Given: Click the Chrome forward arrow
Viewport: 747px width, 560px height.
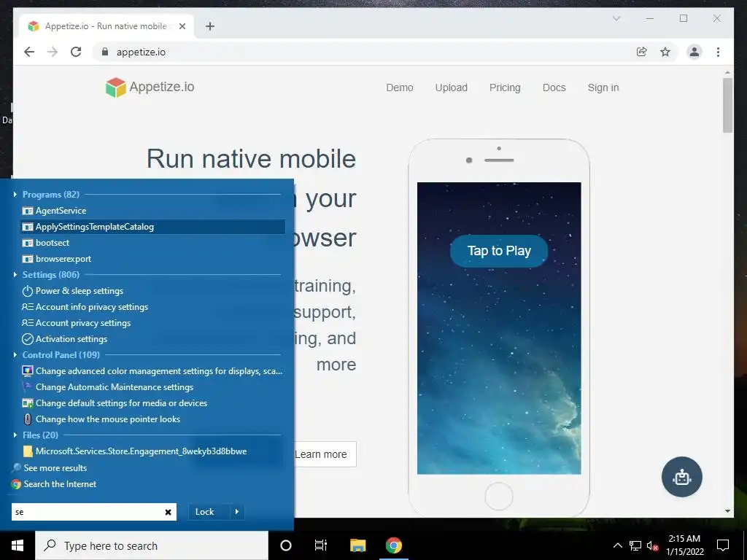Looking at the screenshot, I should pos(53,52).
